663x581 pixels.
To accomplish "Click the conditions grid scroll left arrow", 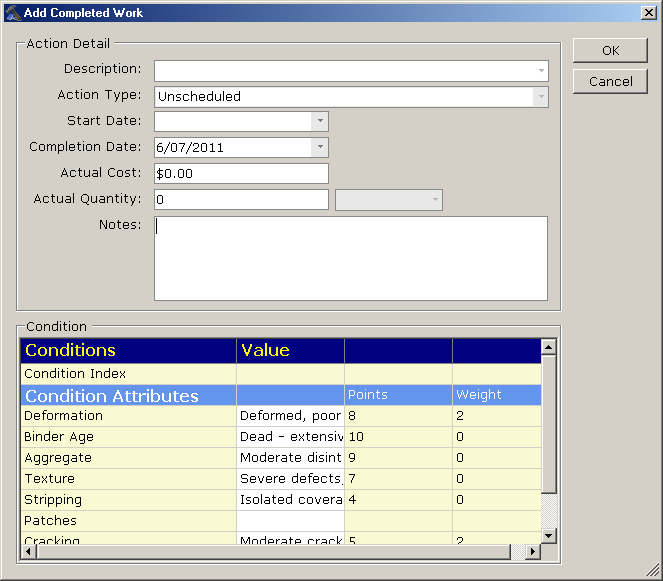I will (x=28, y=551).
